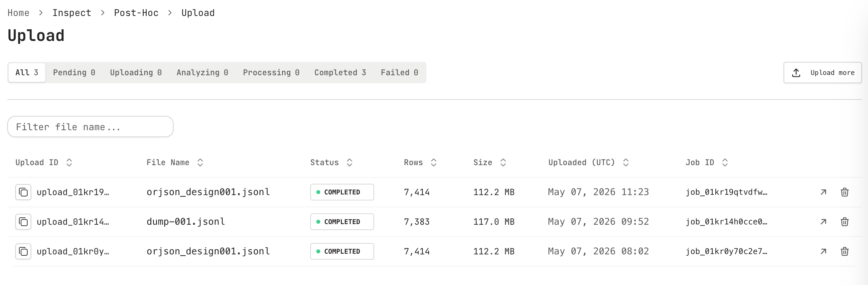
Task: Switch to Analyzing 0 tab
Action: coord(203,73)
